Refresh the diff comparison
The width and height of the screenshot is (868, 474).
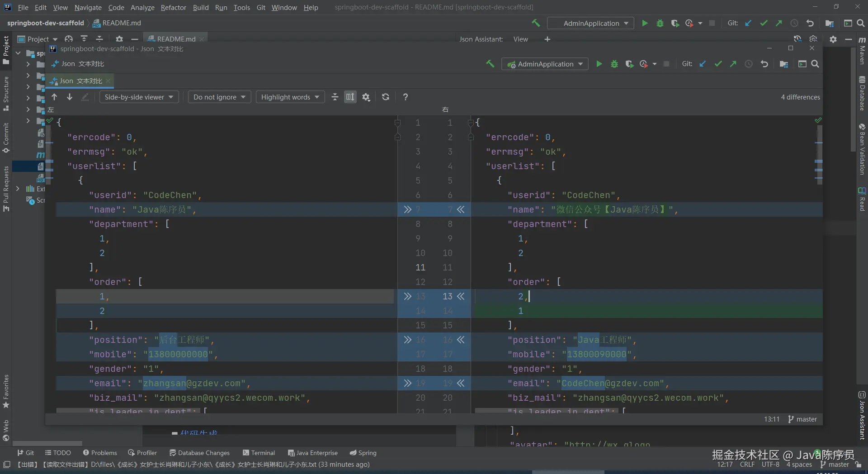coord(386,97)
